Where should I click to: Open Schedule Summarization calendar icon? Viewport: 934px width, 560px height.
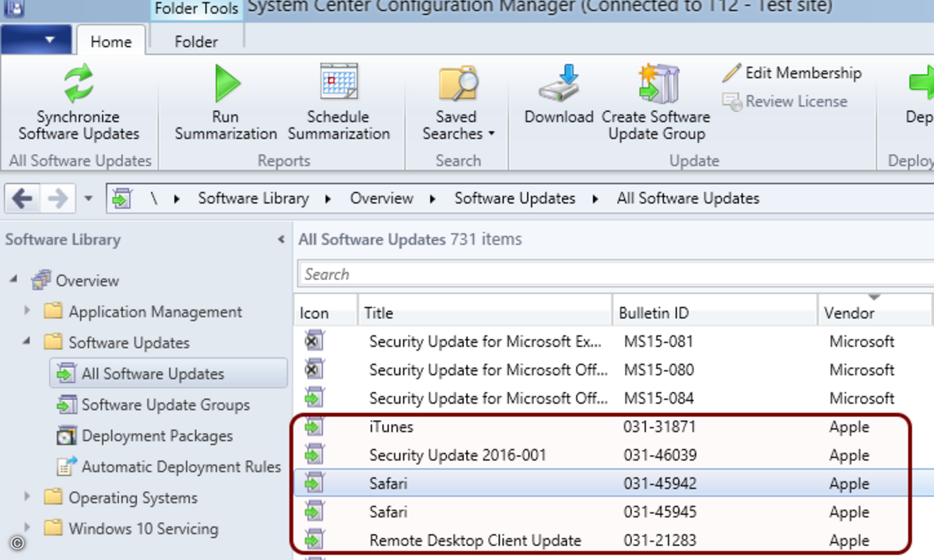tap(338, 82)
